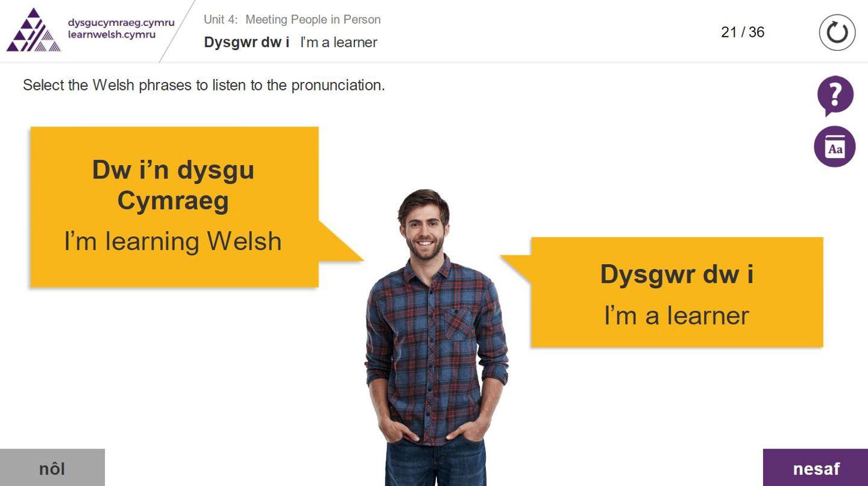Click the man in the plaid shirt
Viewport: 868px width, 486px height.
coord(436,338)
